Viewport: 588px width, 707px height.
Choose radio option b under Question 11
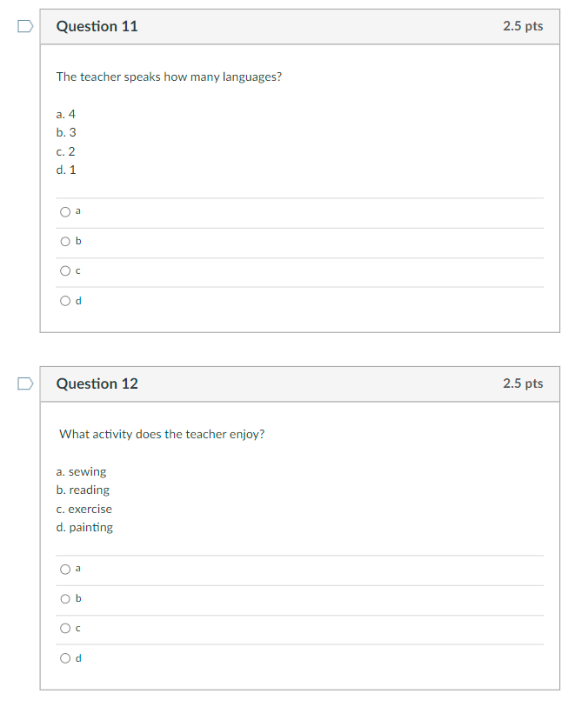[x=65, y=241]
